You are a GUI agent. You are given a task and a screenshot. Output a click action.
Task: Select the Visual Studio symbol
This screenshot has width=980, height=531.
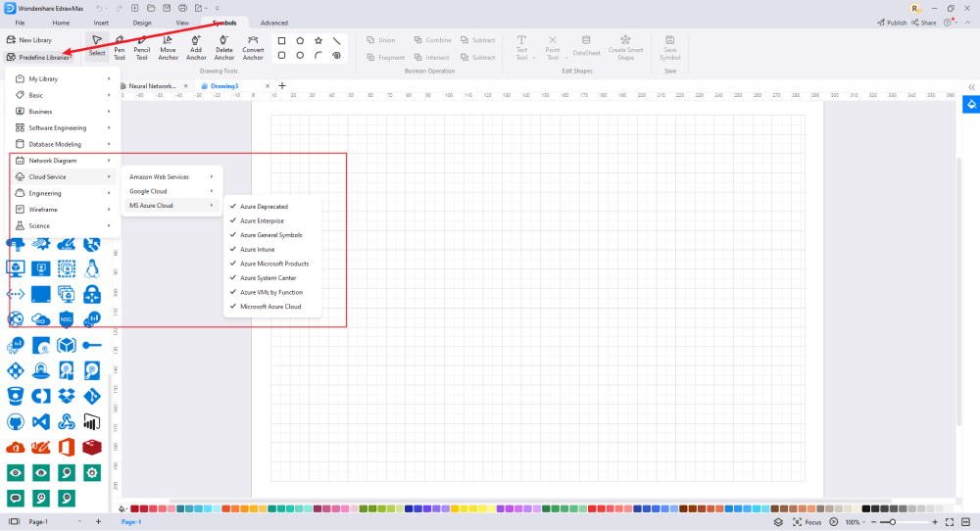pyautogui.click(x=40, y=421)
